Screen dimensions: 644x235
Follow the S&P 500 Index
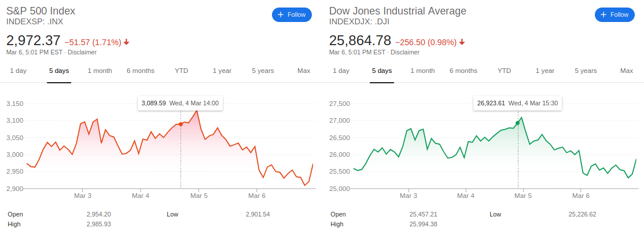(x=292, y=14)
